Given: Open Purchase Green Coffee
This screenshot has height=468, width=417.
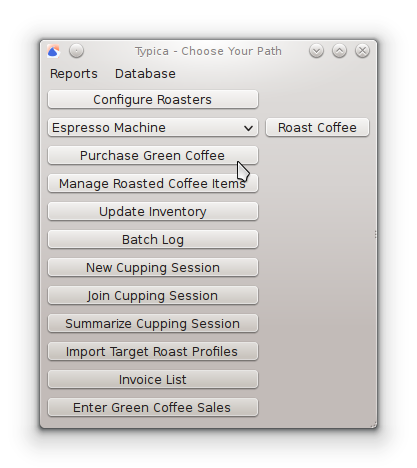Looking at the screenshot, I should coord(153,156).
